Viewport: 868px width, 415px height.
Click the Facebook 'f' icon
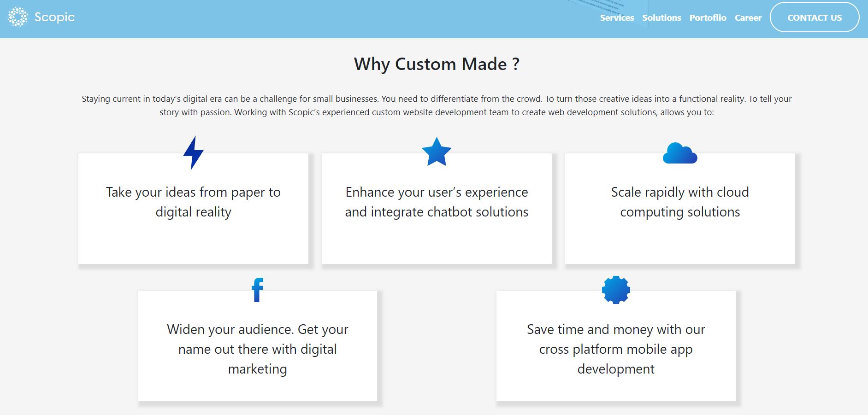click(x=258, y=290)
